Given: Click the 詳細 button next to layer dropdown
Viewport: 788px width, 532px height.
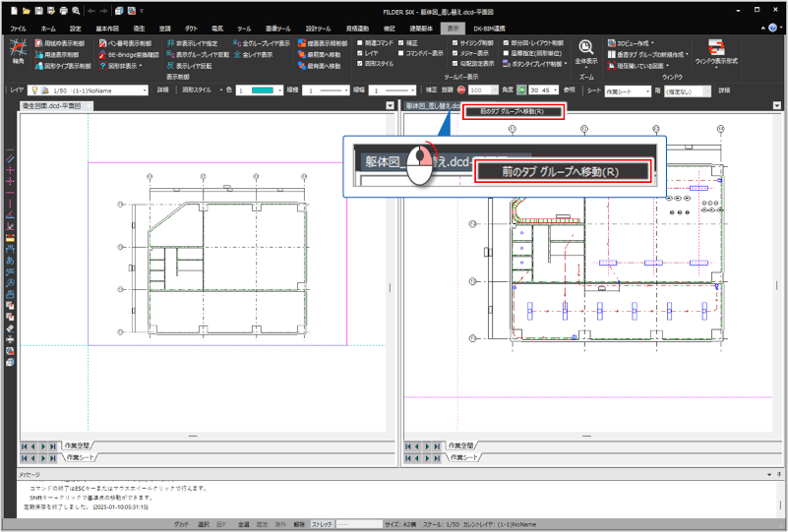Looking at the screenshot, I should (x=163, y=89).
